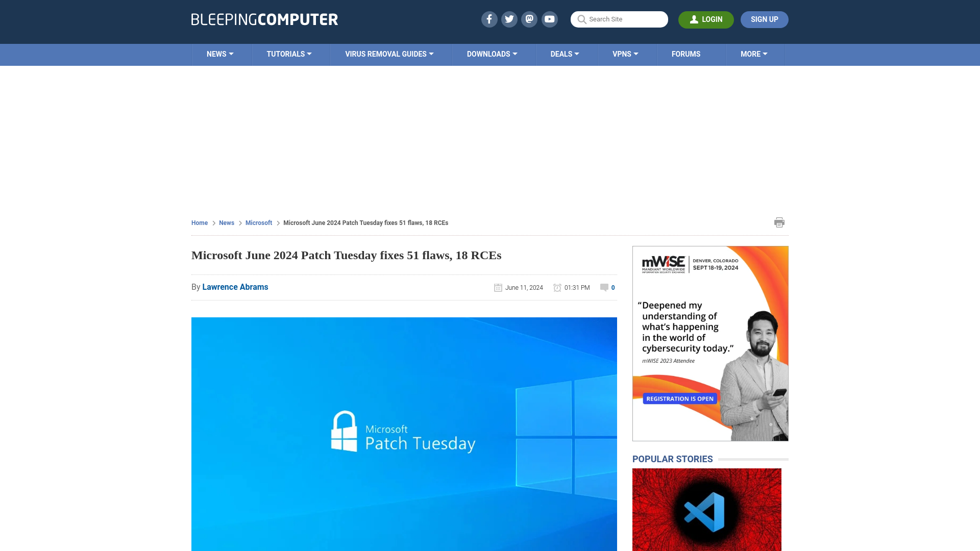980x551 pixels.
Task: Expand the MORE navigation menu
Action: point(754,54)
